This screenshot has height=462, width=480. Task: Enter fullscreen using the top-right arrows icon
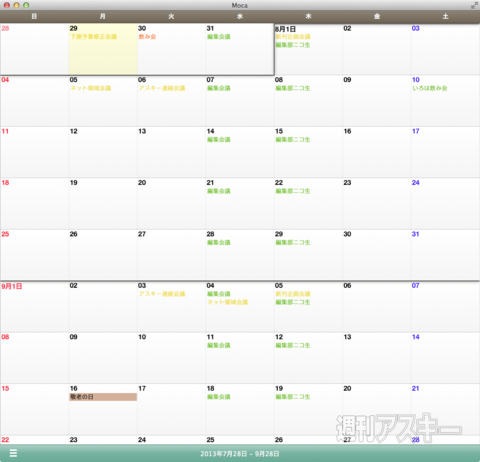pyautogui.click(x=474, y=5)
